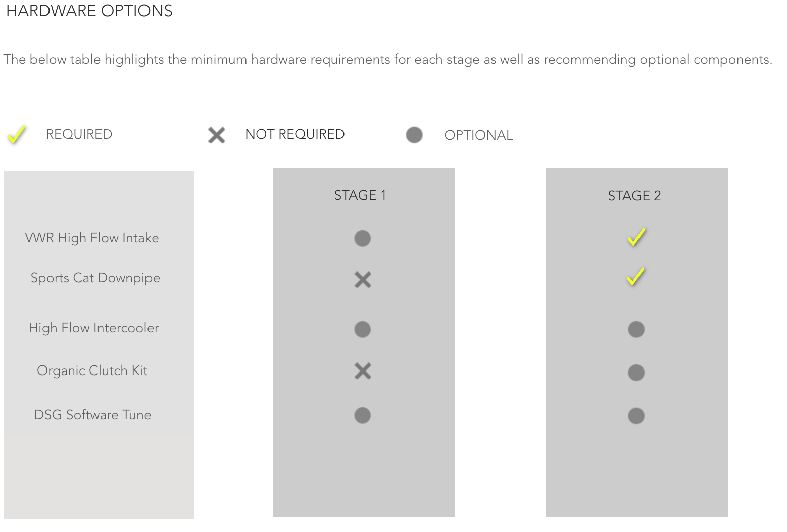Click Stage 2 VWR High Flow Intake checkmark
This screenshot has height=532, width=787.
coord(636,237)
